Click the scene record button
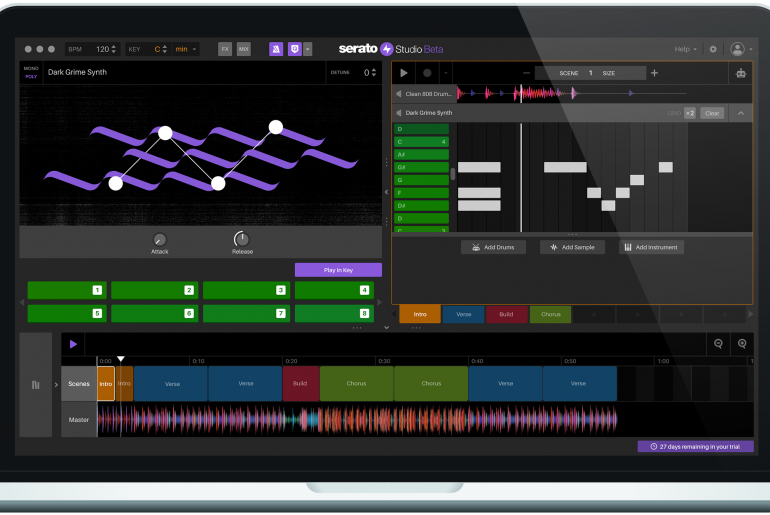Screen dimensions: 770x515 [x=427, y=73]
